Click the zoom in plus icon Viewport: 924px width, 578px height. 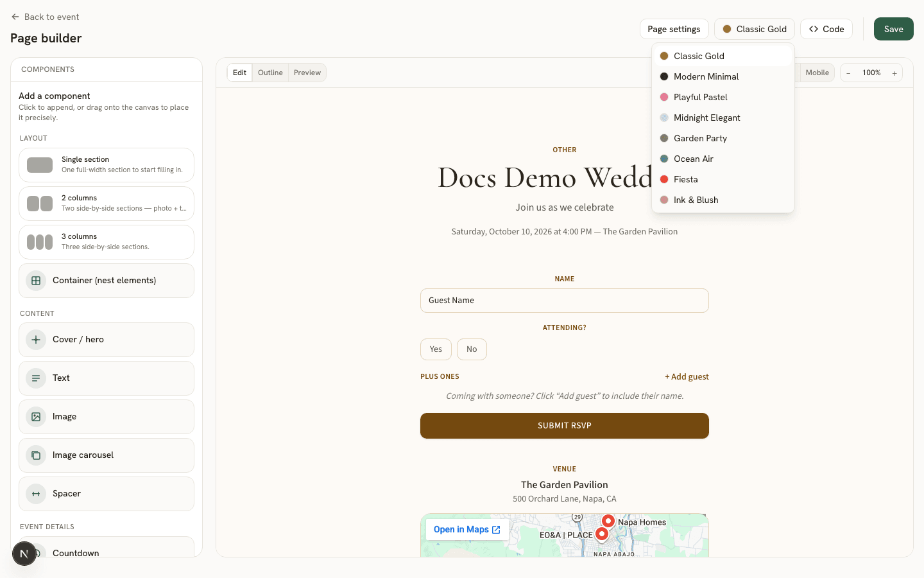tap(894, 73)
